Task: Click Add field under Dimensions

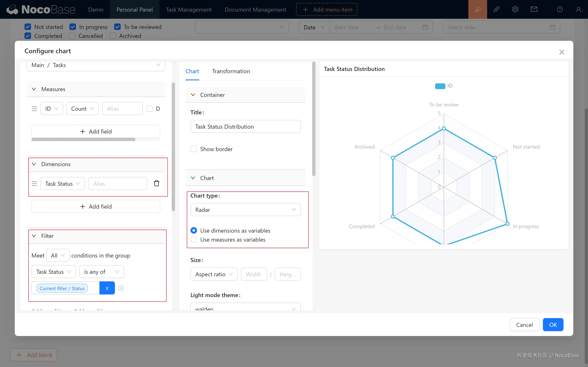Action: (96, 207)
